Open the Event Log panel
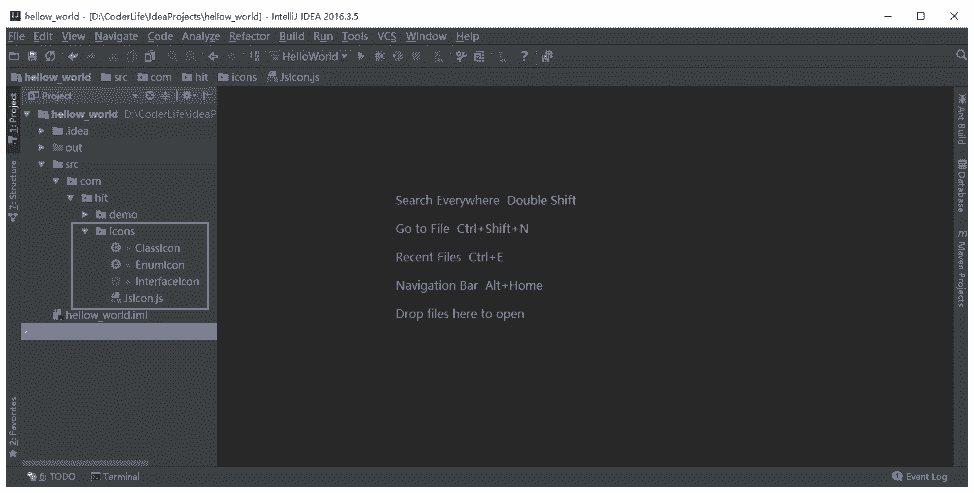974x493 pixels. 920,478
